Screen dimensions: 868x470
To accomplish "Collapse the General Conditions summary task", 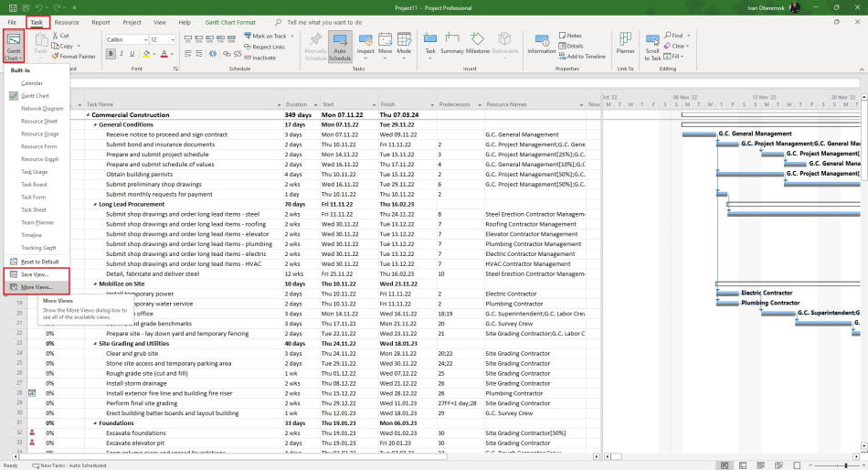I will pos(95,125).
